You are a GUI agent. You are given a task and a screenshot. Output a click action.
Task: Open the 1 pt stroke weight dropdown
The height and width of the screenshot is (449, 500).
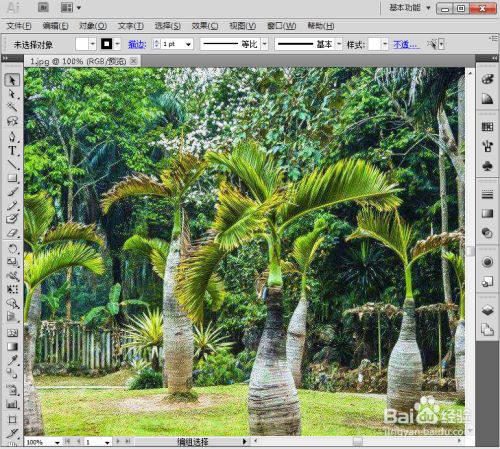coord(188,44)
